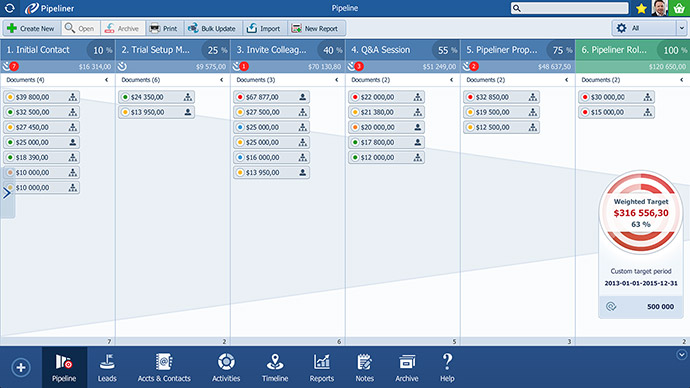
Task: Select the 2. Trial Setup stage header
Action: point(172,50)
